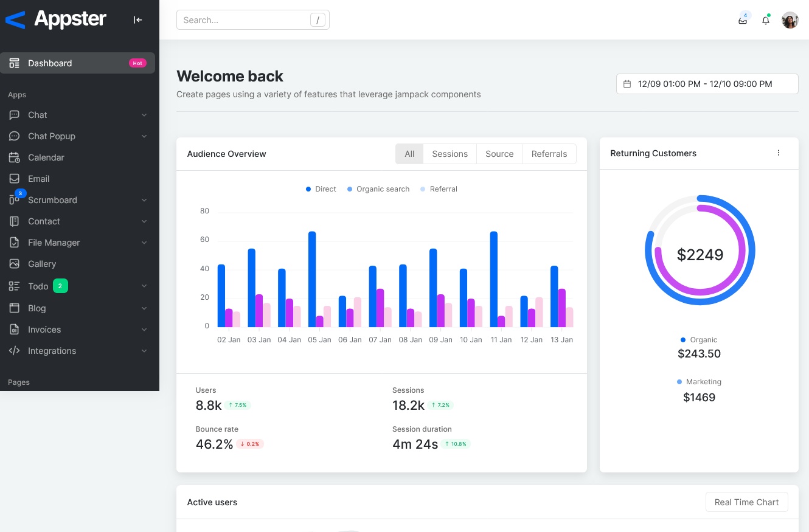Open the Email link in sidebar

pos(39,179)
